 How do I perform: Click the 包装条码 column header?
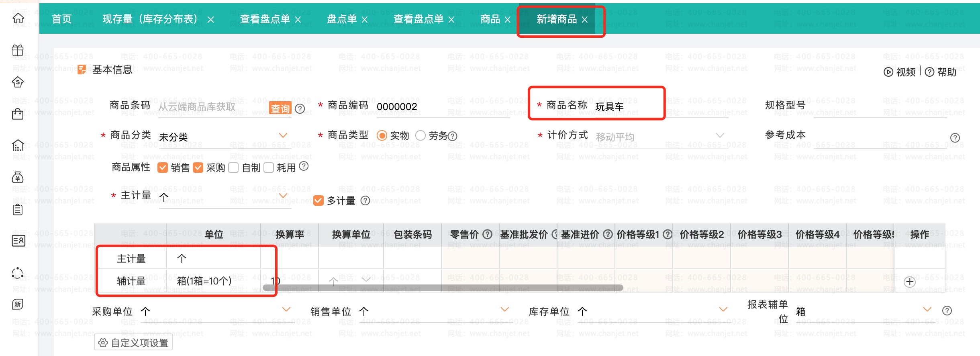click(412, 235)
